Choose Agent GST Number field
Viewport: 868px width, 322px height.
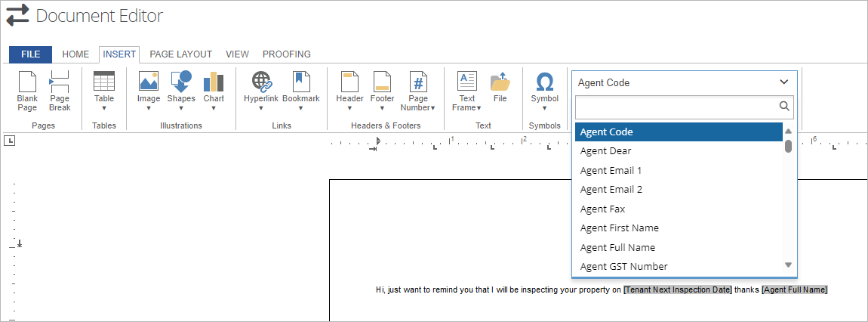point(678,267)
